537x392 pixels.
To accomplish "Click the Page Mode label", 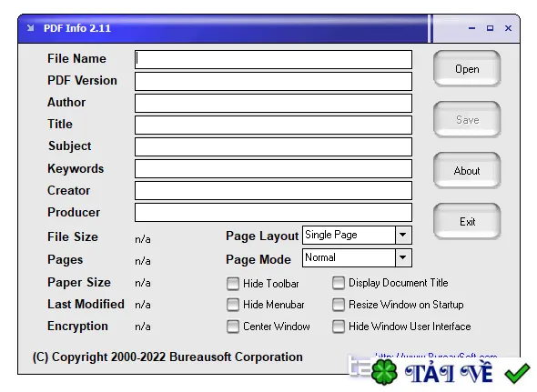I will point(258,259).
